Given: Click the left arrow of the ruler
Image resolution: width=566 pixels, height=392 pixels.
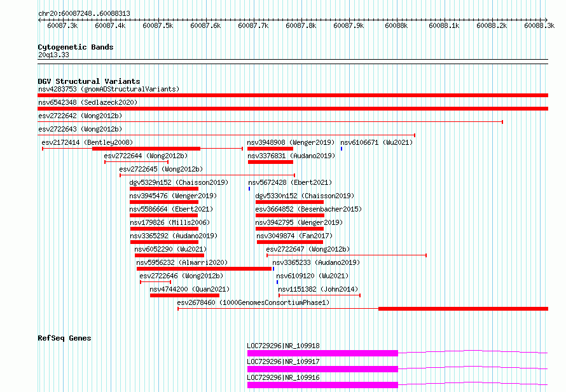Looking at the screenshot, I should pyautogui.click(x=39, y=20).
